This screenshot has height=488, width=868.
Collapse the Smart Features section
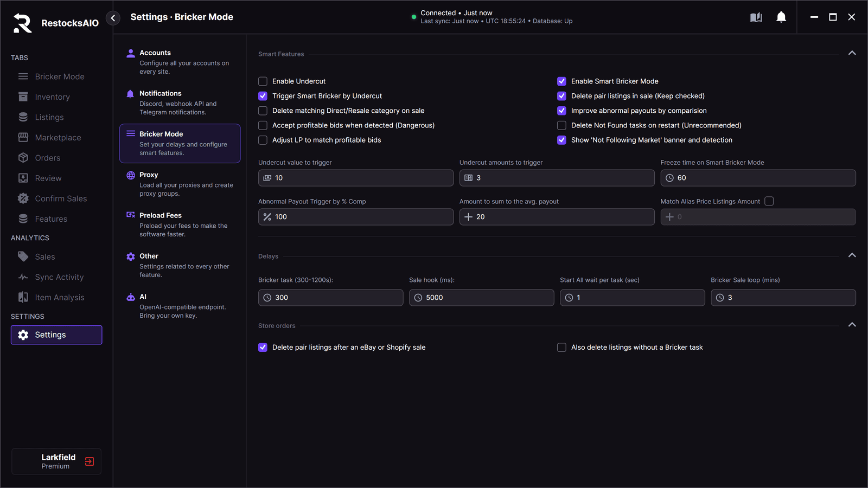click(852, 53)
